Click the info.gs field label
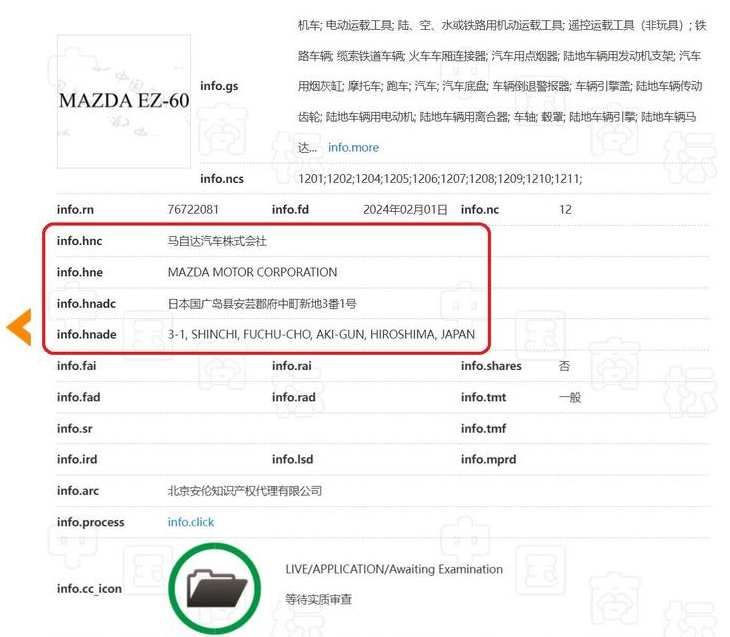This screenshot has width=730, height=637. (x=219, y=86)
